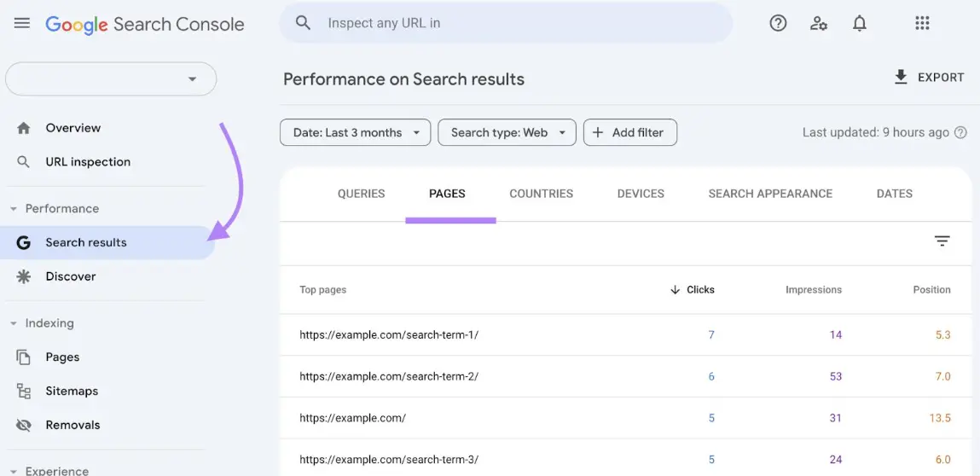The height and width of the screenshot is (476, 980).
Task: Open the Search Appearance tab
Action: (x=771, y=194)
